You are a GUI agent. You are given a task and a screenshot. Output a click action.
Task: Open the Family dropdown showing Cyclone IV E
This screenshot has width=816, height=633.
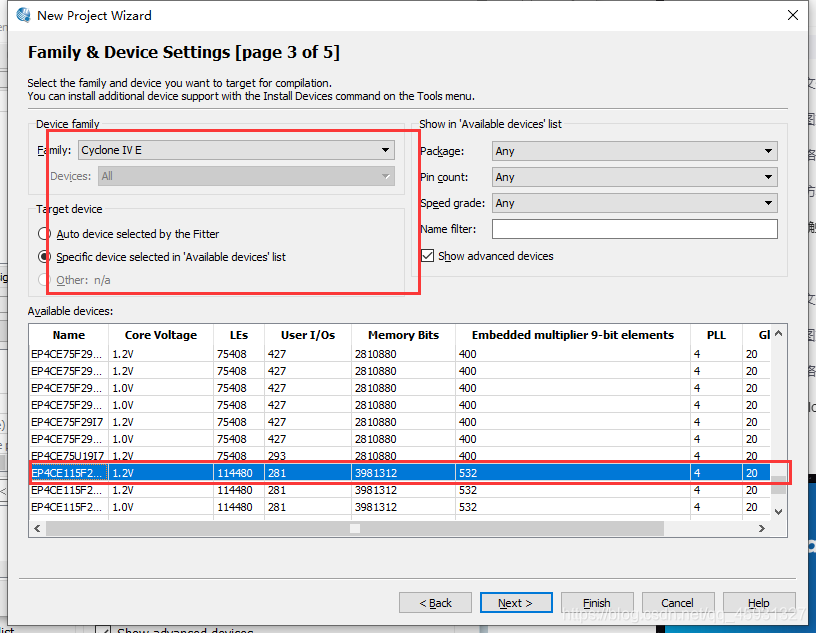tap(236, 150)
